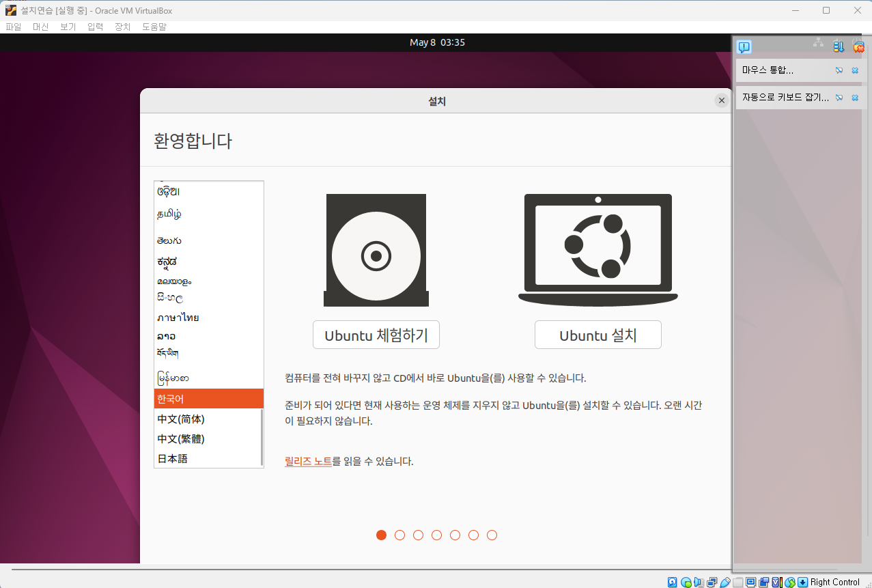Expand the 자동으로 키보드 잡기 notification text
This screenshot has width=872, height=588.
pos(785,98)
